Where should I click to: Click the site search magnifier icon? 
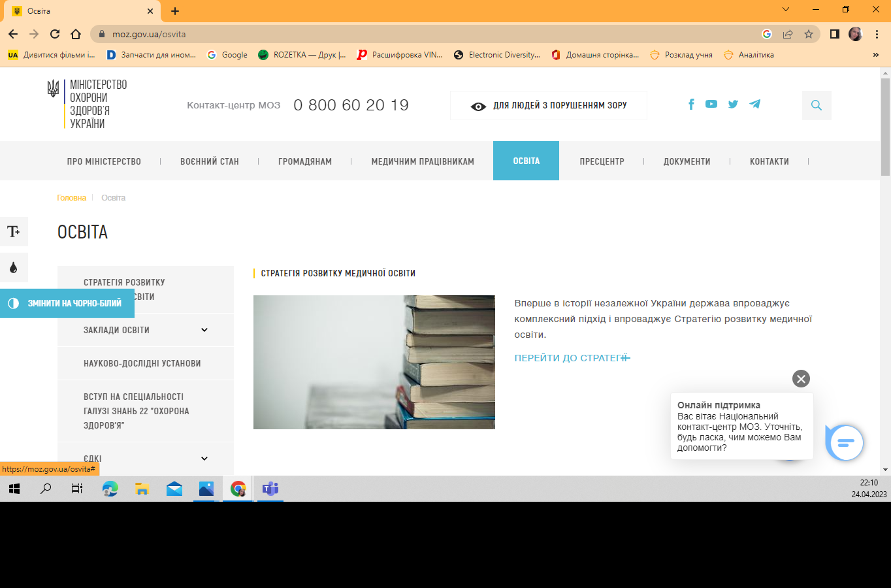click(817, 105)
